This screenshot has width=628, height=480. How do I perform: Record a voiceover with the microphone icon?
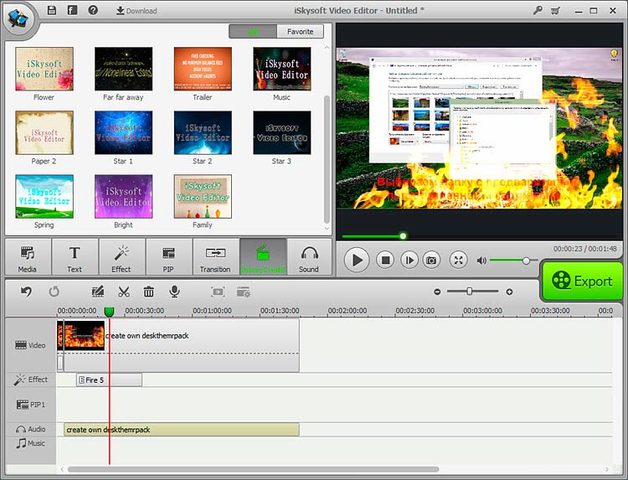(174, 292)
